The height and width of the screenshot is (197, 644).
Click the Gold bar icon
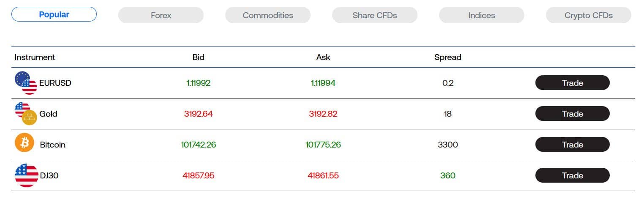[29, 117]
